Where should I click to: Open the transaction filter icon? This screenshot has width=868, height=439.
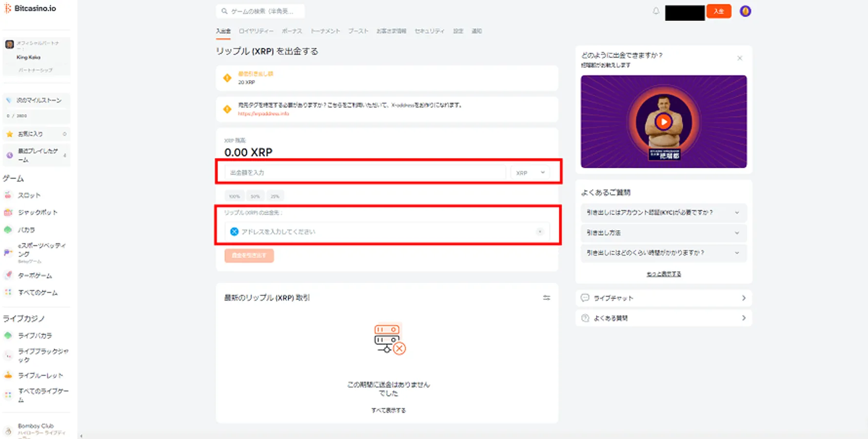point(547,298)
